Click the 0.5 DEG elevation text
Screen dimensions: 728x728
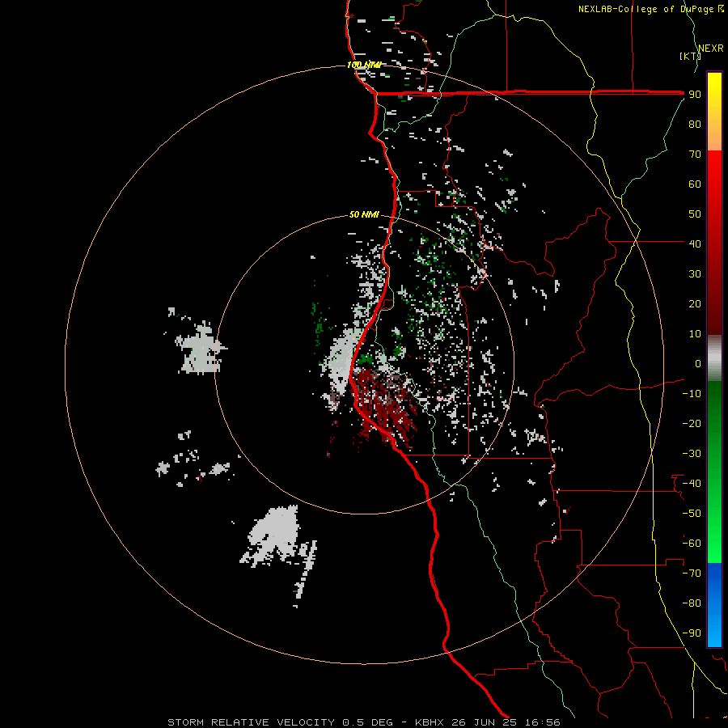pyautogui.click(x=367, y=722)
